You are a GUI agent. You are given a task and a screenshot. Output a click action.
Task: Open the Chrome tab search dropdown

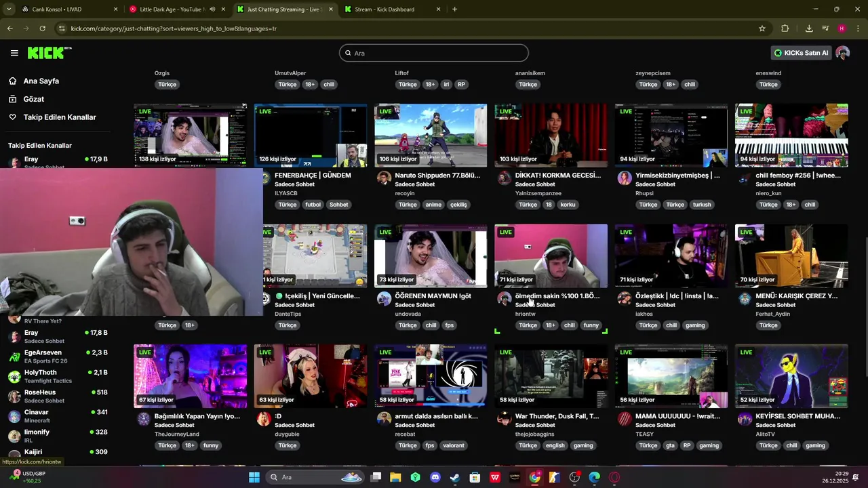tap(9, 9)
